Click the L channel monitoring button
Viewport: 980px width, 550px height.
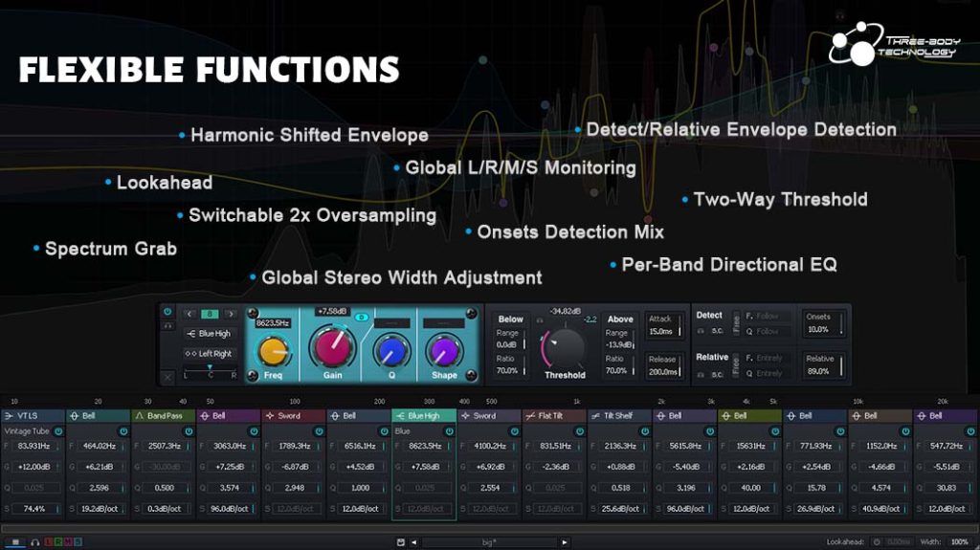48,542
